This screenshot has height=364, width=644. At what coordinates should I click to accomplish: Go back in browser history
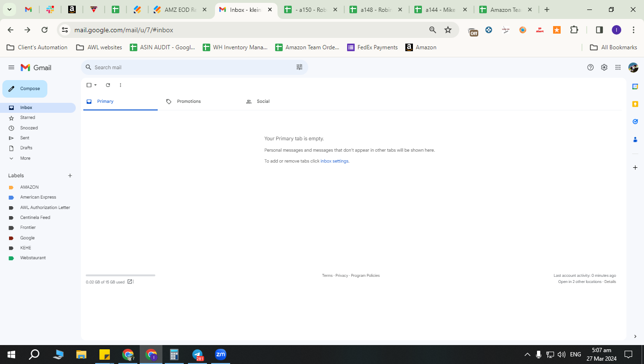(10, 30)
